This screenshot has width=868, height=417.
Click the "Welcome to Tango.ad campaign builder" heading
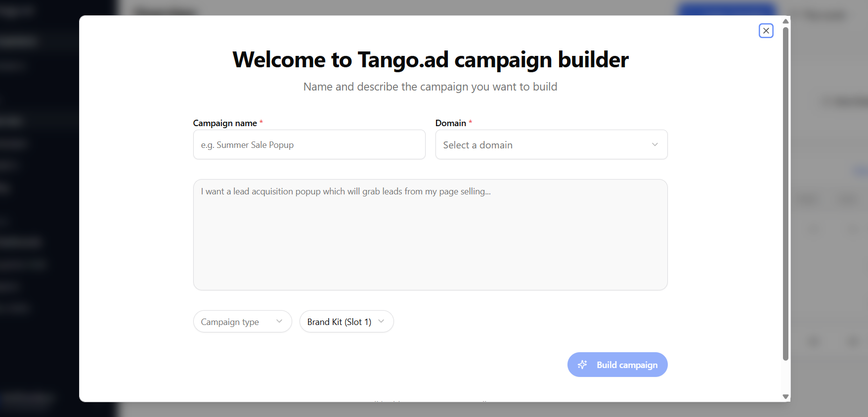click(431, 60)
